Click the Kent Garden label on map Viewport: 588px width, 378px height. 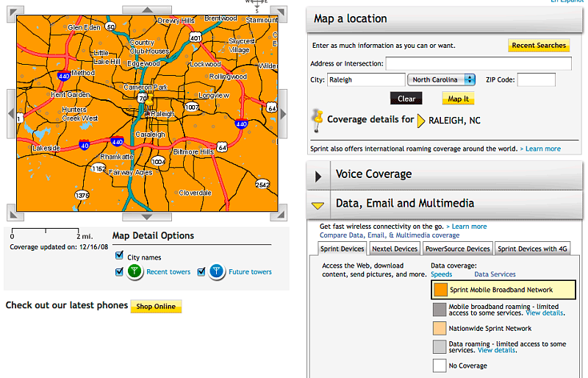(70, 95)
